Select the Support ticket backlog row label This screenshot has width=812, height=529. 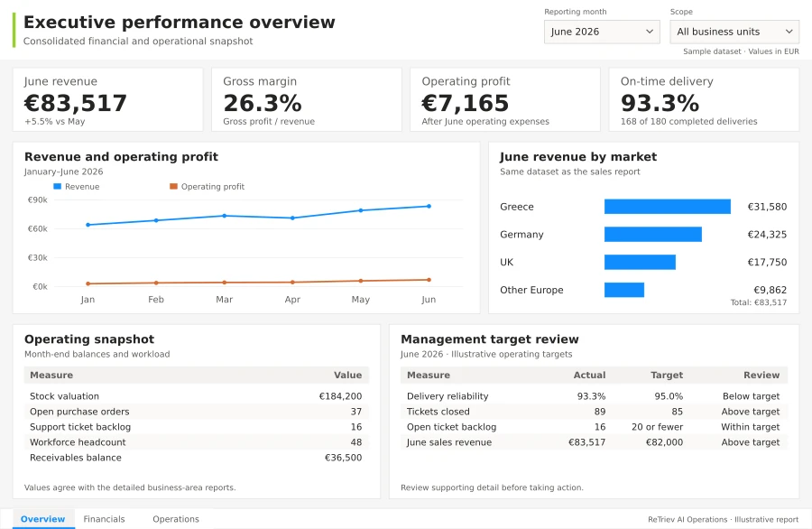80,427
